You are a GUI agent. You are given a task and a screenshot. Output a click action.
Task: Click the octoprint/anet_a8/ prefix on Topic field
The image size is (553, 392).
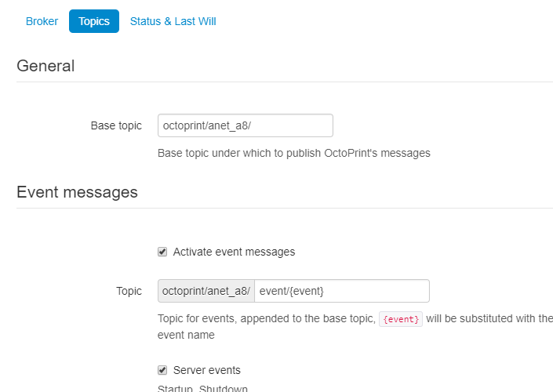point(206,291)
